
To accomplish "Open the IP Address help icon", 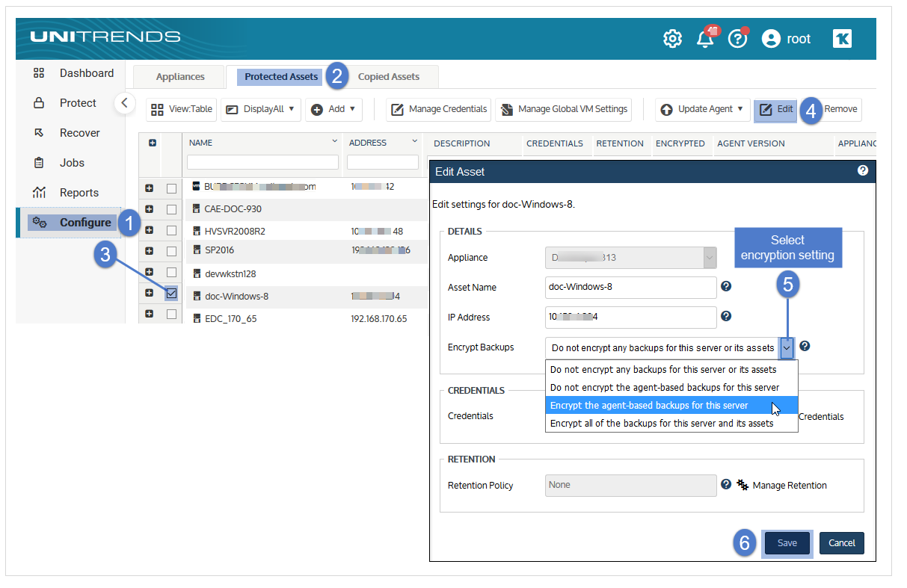I will tap(726, 316).
